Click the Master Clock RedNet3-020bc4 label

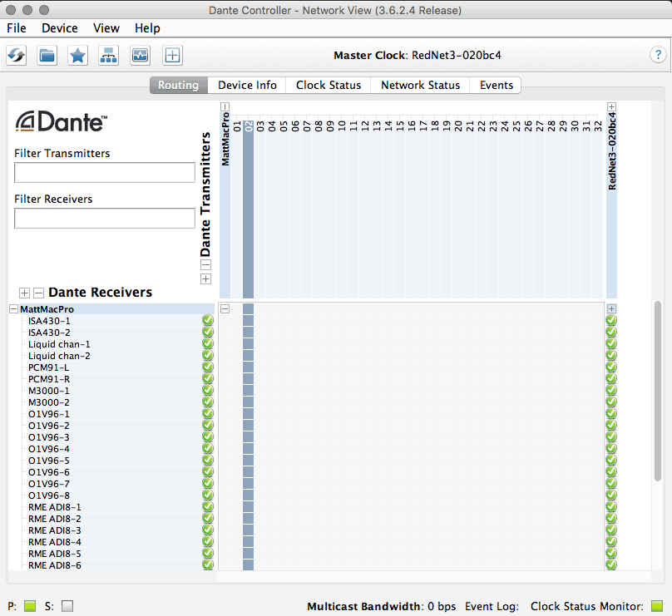[417, 55]
